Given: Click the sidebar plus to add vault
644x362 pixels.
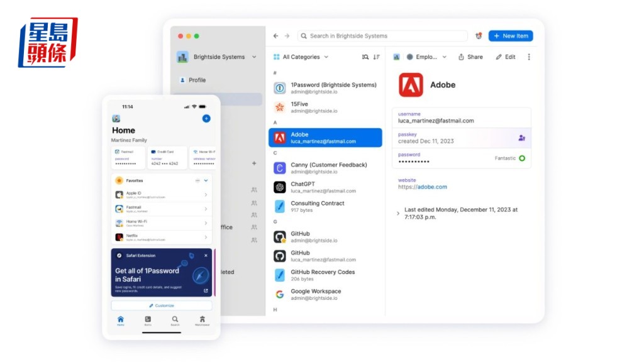Looking at the screenshot, I should point(254,163).
